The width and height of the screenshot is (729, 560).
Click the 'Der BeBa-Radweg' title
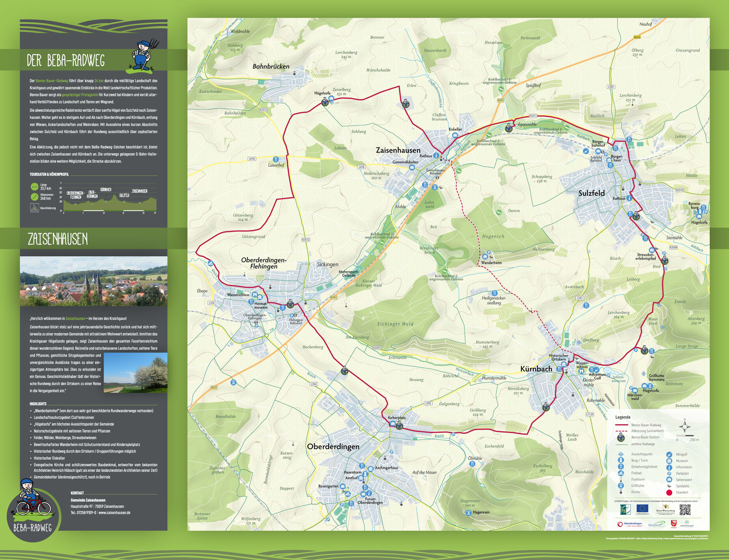coord(66,60)
